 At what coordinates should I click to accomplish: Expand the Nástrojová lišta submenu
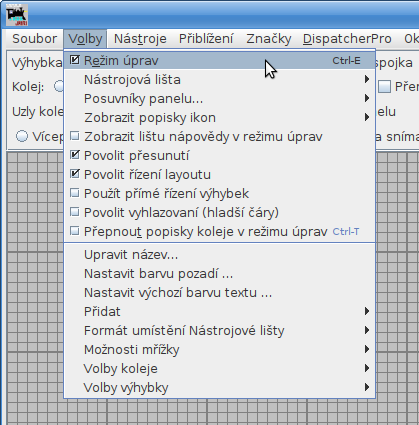219,80
